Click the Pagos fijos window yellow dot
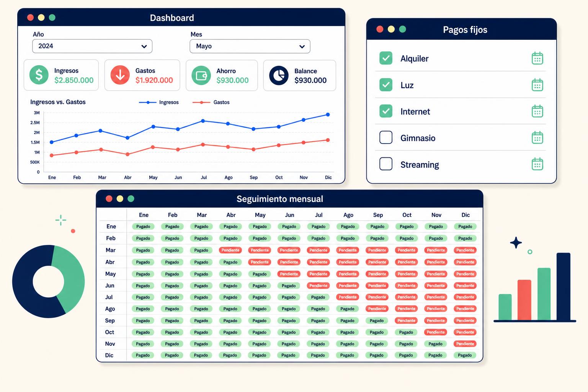Viewport: 588px width, 392px height. pos(391,29)
